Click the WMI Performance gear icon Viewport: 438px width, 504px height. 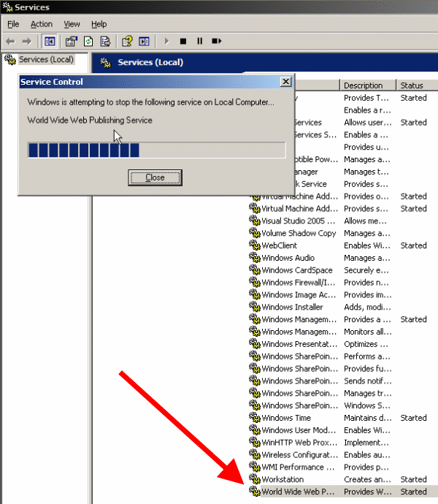255,467
